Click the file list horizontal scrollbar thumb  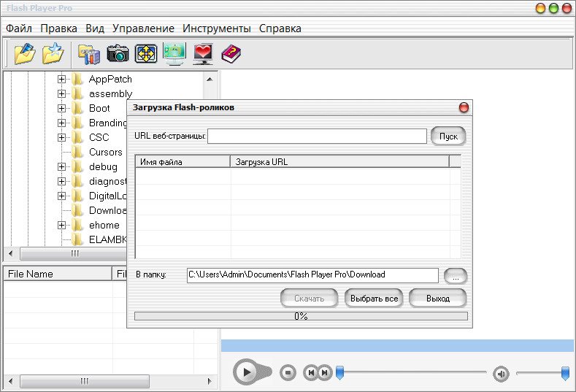(x=85, y=381)
